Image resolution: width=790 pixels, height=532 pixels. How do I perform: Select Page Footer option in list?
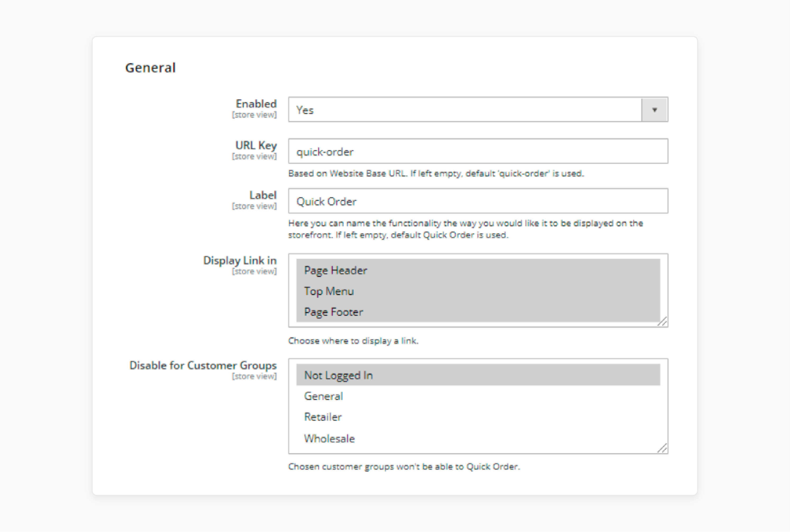[x=478, y=312]
